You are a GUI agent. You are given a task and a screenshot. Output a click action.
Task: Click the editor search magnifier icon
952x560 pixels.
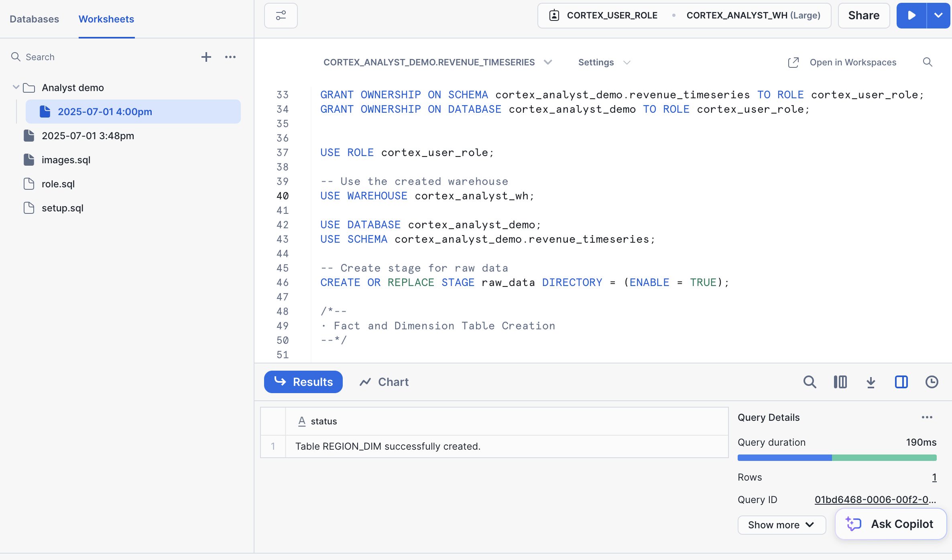[x=927, y=62]
